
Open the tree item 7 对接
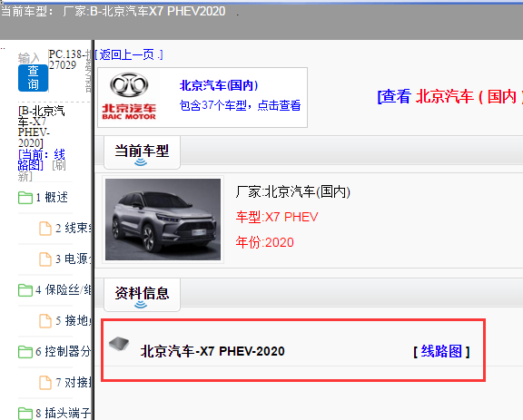pyautogui.click(x=73, y=382)
